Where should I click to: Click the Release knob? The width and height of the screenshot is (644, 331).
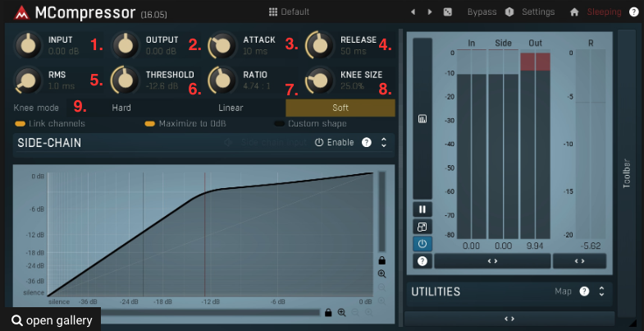[320, 46]
